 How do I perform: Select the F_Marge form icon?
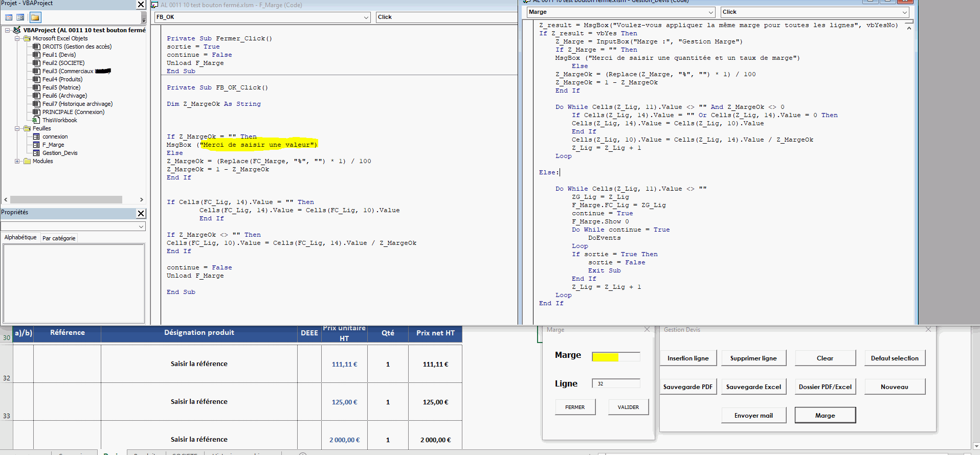[x=36, y=145]
